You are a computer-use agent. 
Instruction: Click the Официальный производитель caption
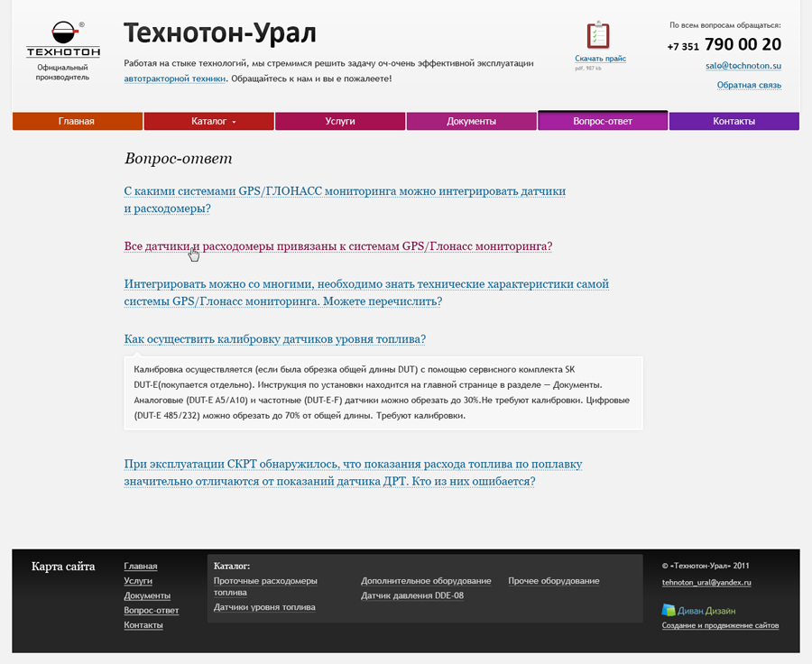click(x=62, y=72)
